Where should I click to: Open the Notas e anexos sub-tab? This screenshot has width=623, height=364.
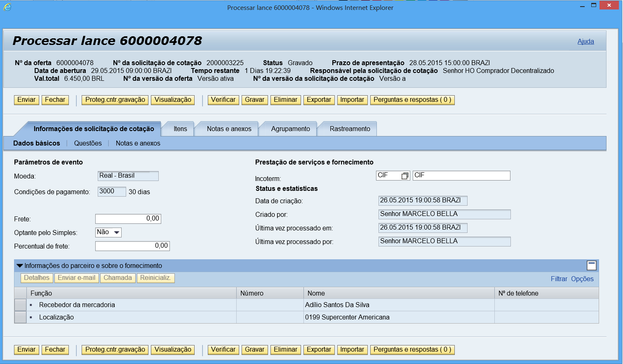(x=138, y=143)
